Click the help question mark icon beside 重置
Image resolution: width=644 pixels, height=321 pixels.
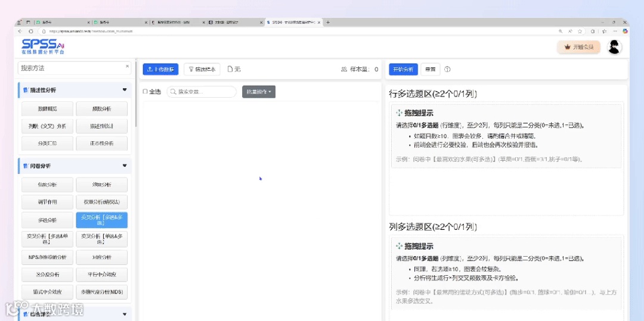click(x=448, y=69)
